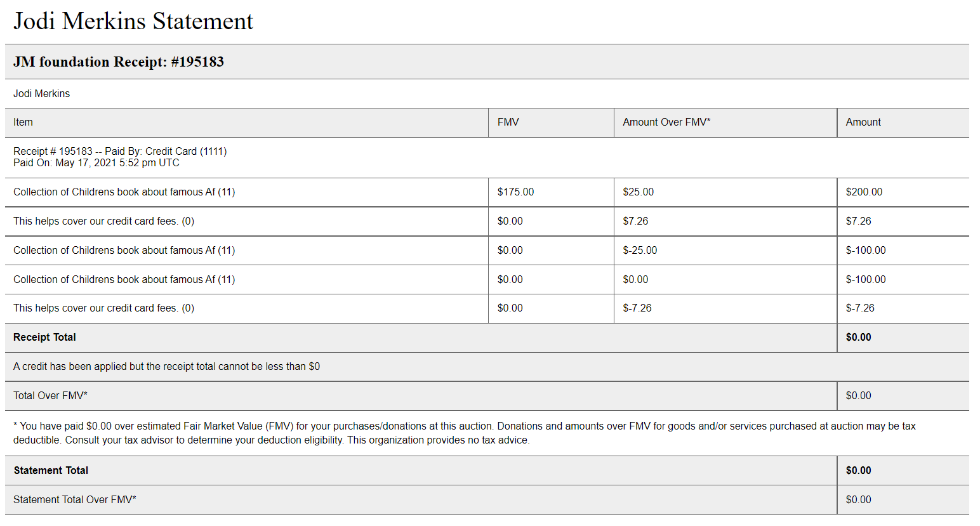
Task: Select the $25.00 amount over FMV cell
Action: [638, 192]
